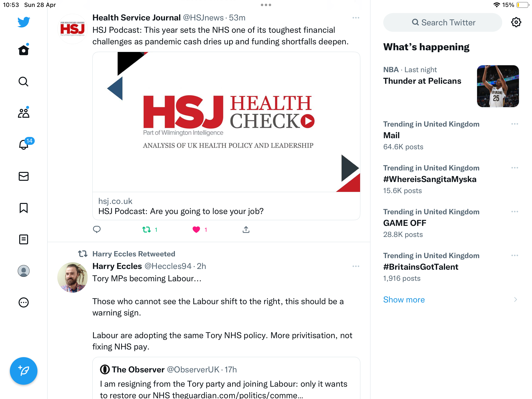Open the Communities people icon
This screenshot has width=532, height=399.
pyautogui.click(x=24, y=113)
